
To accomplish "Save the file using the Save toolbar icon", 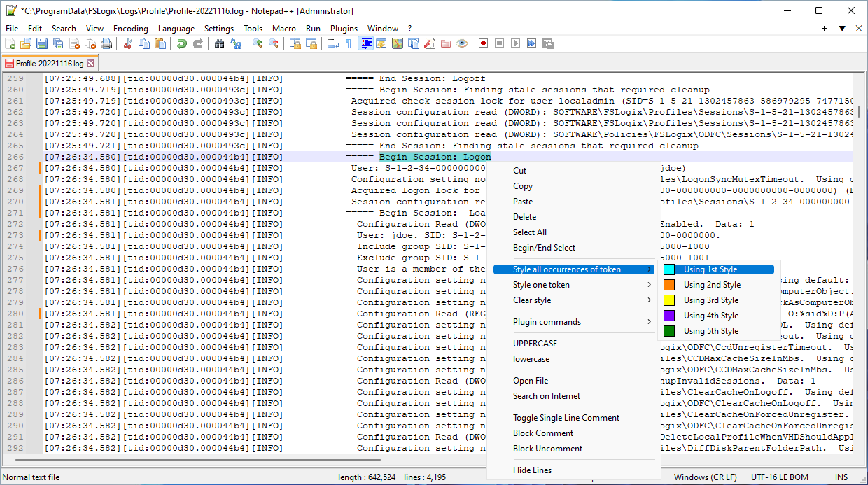I will [x=43, y=43].
